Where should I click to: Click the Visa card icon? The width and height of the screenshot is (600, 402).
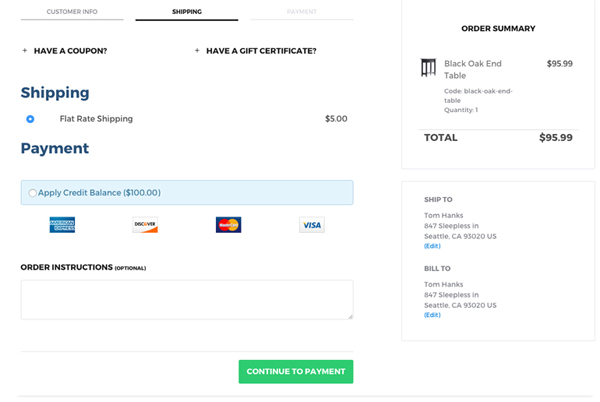pyautogui.click(x=312, y=225)
